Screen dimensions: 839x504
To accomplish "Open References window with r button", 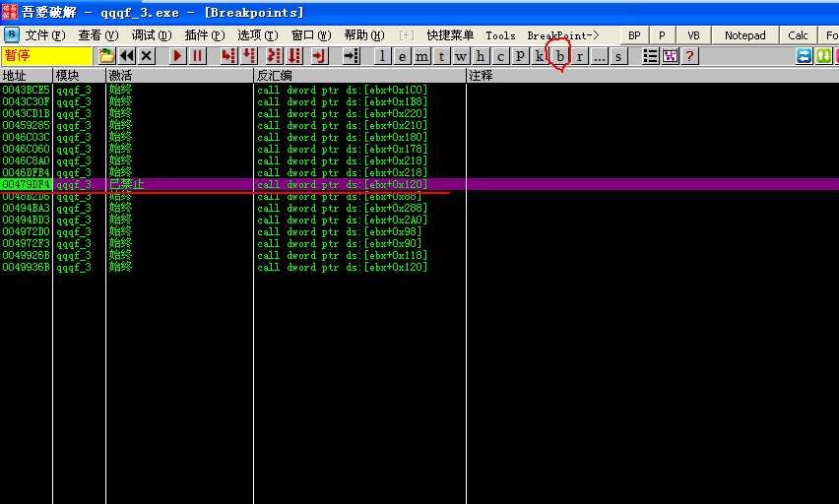I will 579,56.
